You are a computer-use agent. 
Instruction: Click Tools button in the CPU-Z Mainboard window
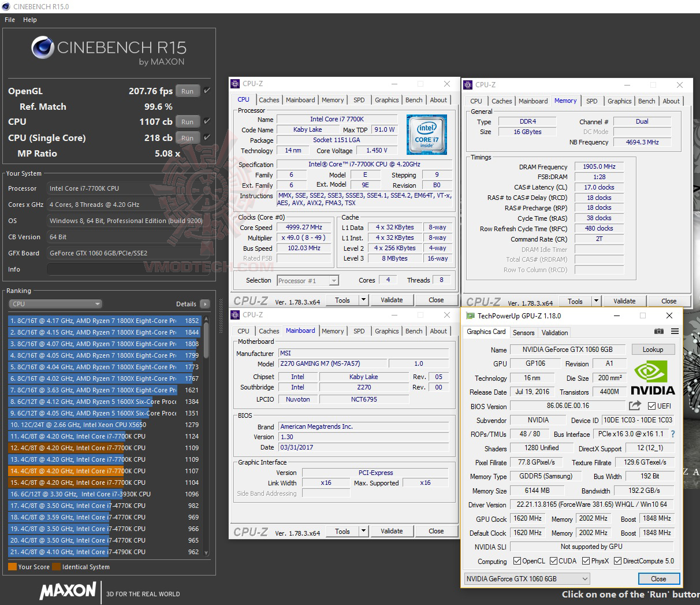(x=342, y=531)
